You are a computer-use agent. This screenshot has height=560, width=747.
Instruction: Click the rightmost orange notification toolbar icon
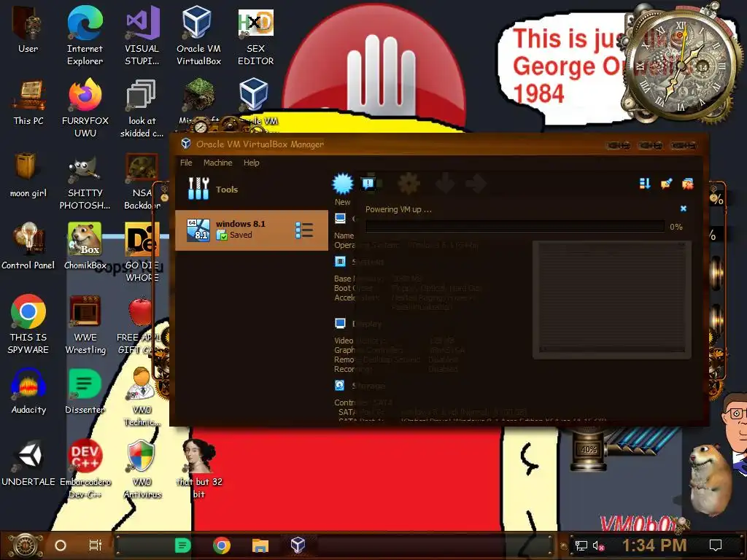click(x=687, y=184)
